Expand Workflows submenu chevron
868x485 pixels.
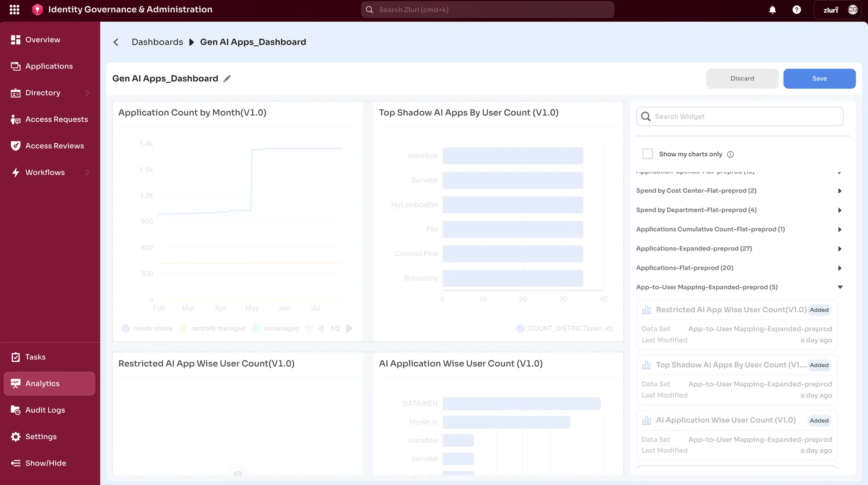87,172
